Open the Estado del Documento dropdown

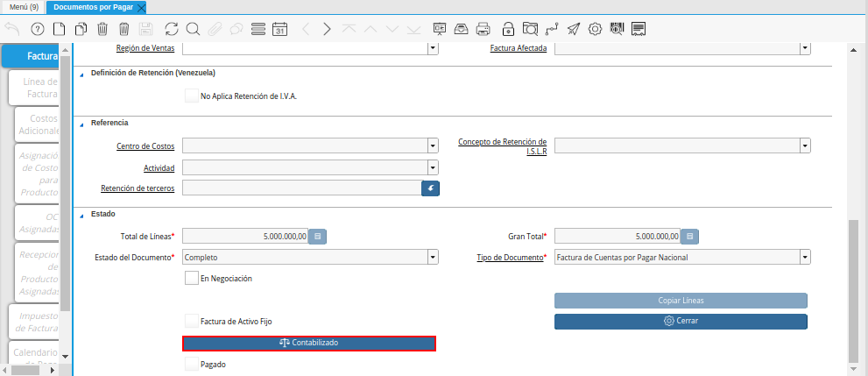pos(433,258)
